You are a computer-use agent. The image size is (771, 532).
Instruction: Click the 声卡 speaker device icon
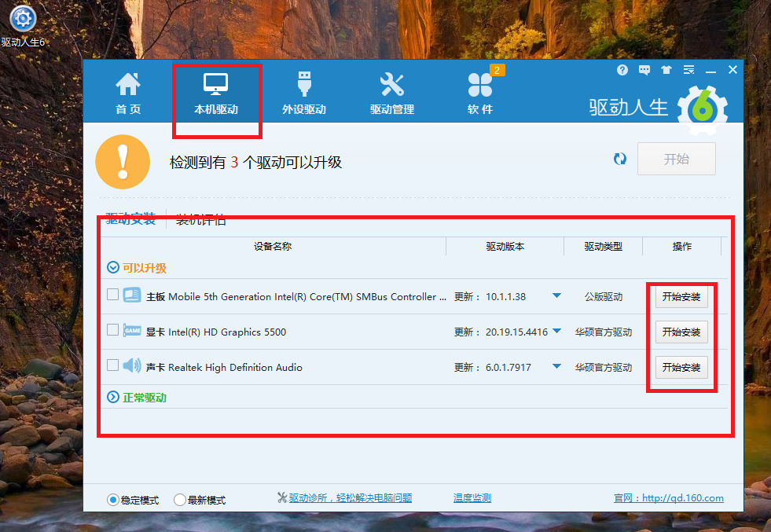tap(132, 365)
